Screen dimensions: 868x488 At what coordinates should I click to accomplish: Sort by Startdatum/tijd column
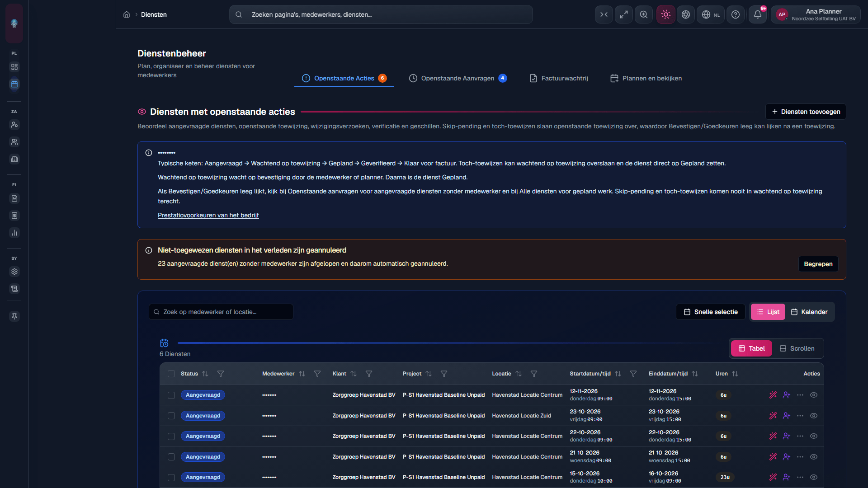coord(618,374)
